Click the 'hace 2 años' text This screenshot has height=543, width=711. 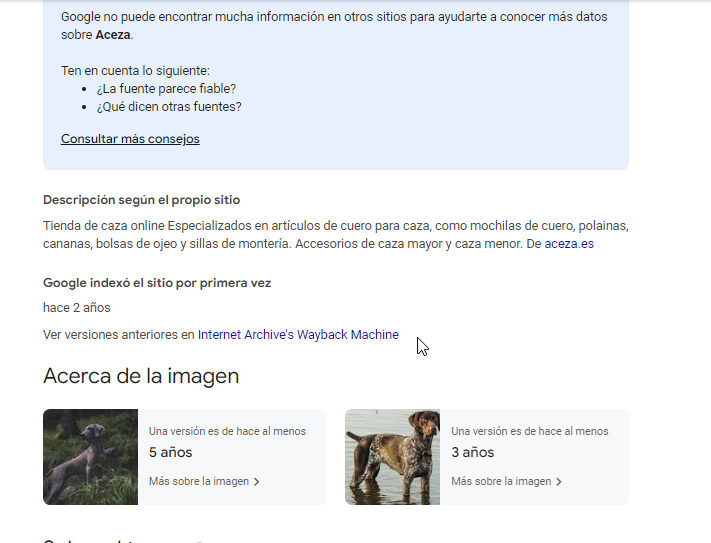coord(77,308)
